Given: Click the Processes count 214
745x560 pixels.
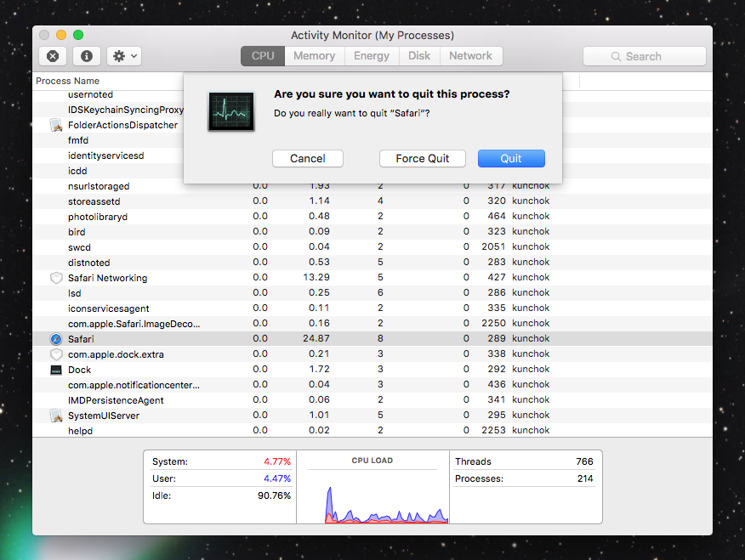Looking at the screenshot, I should click(585, 478).
